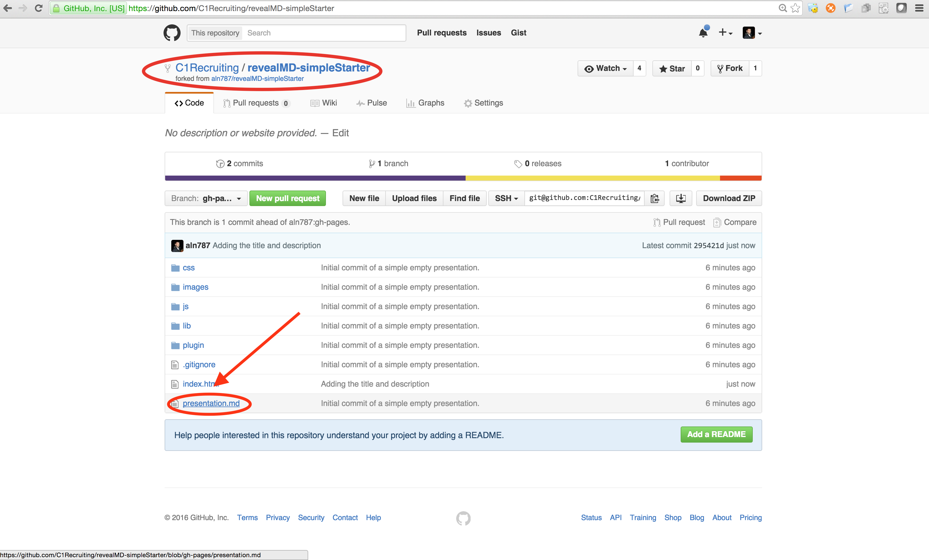Click the GitHub octocat logo in header

(x=172, y=33)
